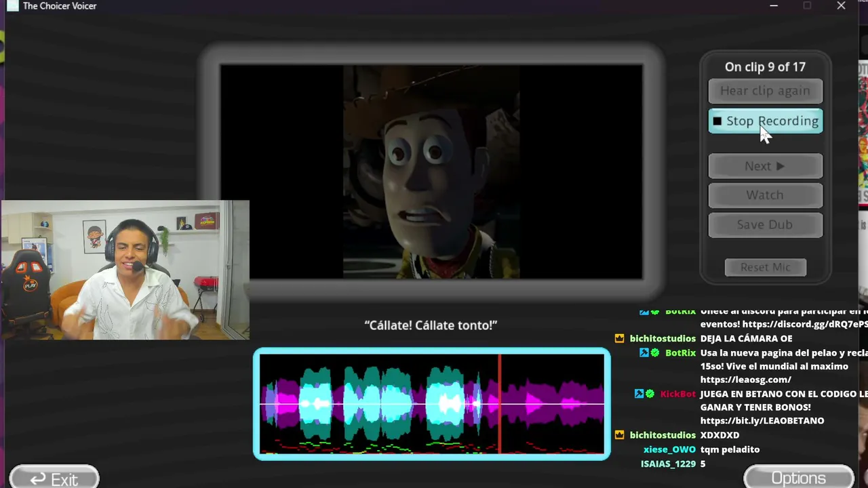Click the crown badge next to XDXDXD message

(619, 435)
